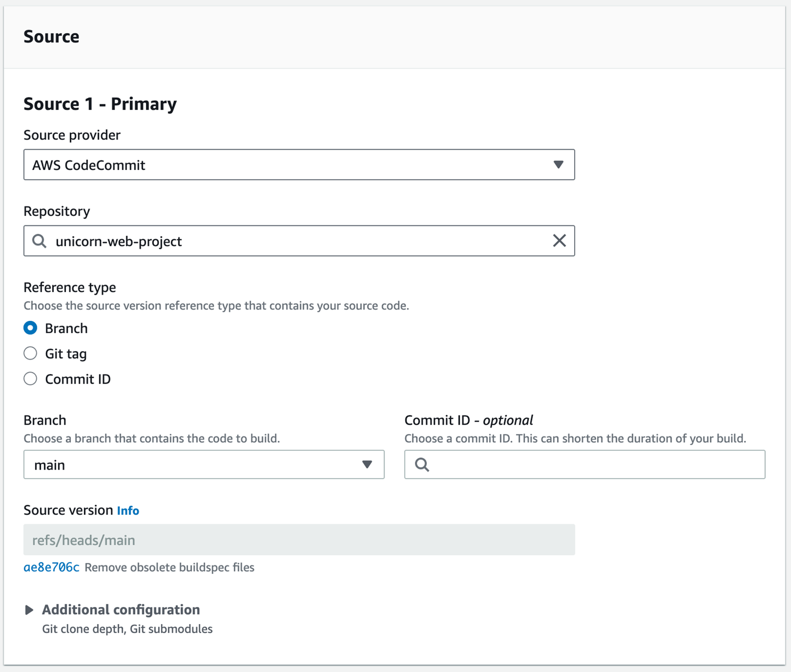Click the Source provider dropdown arrow
Screen dimensions: 791x672
click(x=558, y=165)
